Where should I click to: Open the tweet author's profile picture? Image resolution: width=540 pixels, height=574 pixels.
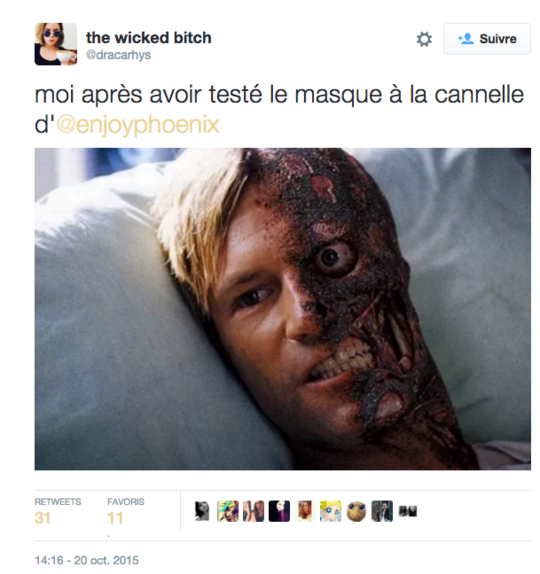[56, 44]
